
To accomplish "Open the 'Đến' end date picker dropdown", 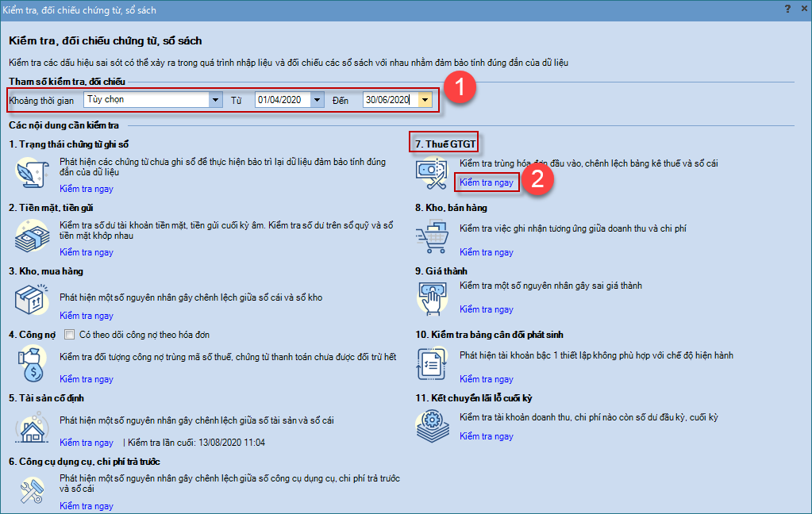I will tap(425, 100).
